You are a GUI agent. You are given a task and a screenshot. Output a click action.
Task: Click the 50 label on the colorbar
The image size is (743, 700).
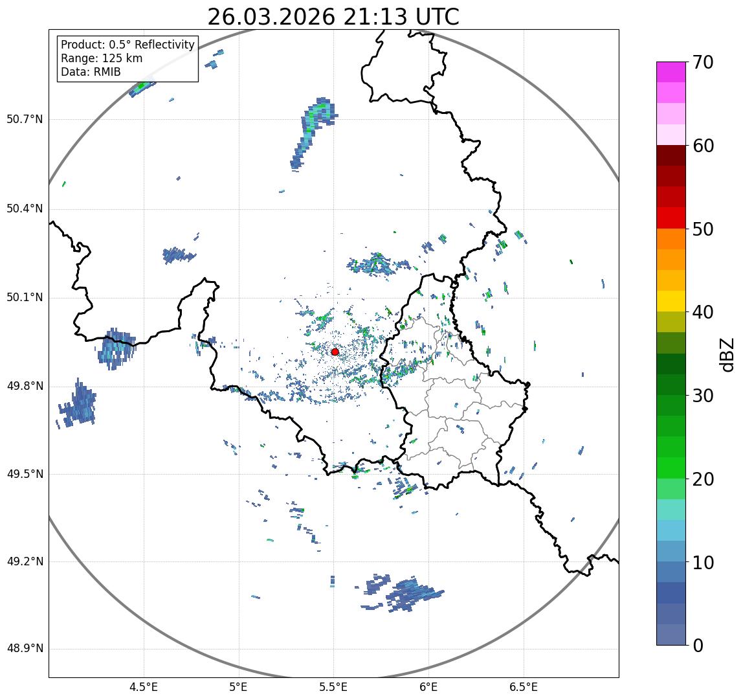click(703, 229)
